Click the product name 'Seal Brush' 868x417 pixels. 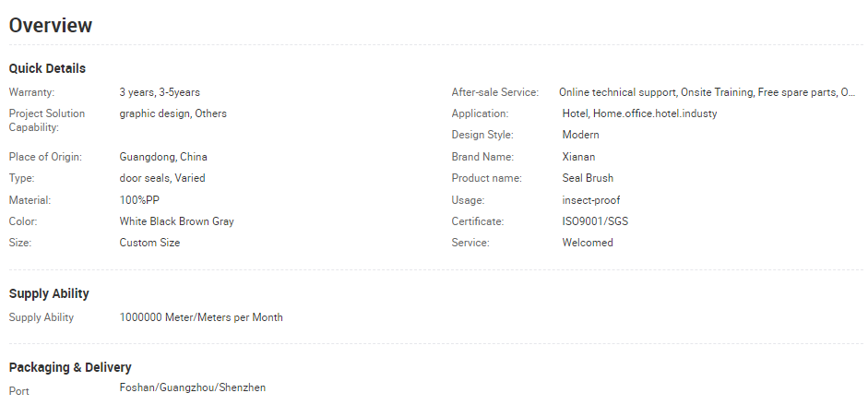pos(588,178)
